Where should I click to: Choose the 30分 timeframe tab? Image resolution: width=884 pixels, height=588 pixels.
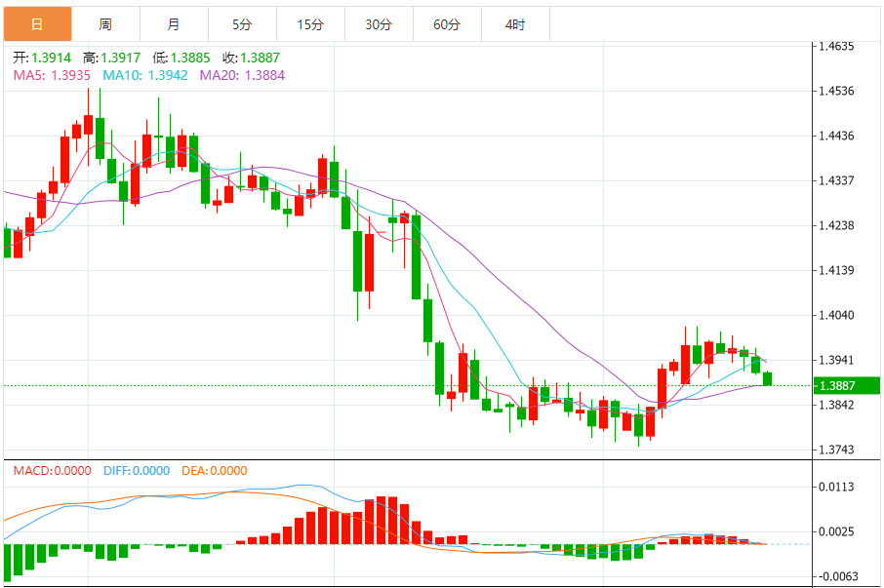[x=379, y=24]
